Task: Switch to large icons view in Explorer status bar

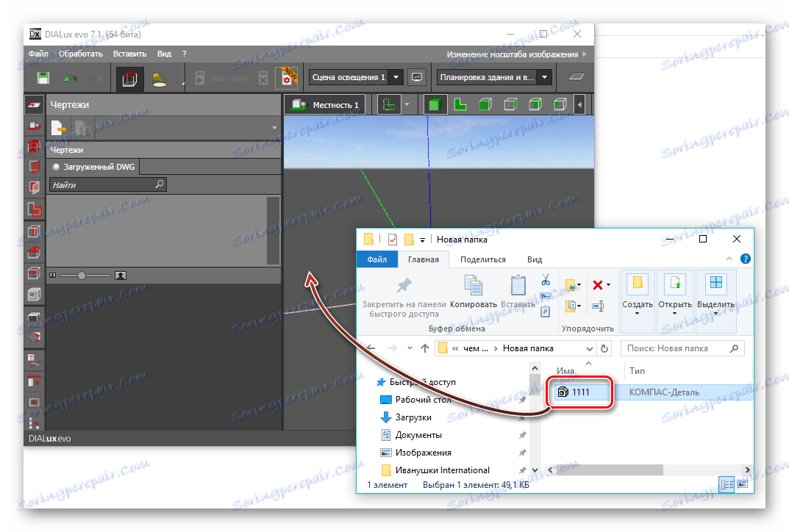Action: coord(742,484)
